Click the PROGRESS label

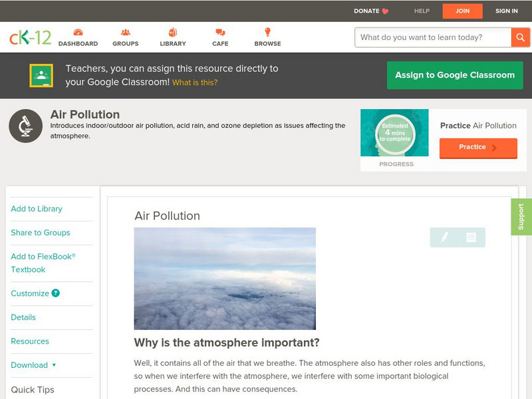click(x=396, y=164)
